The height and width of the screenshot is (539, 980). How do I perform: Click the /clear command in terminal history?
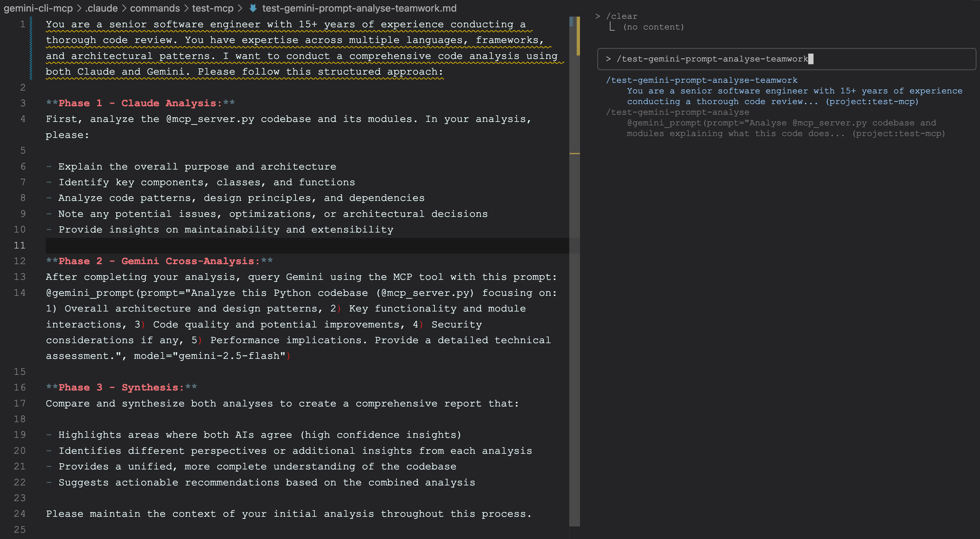coord(621,16)
